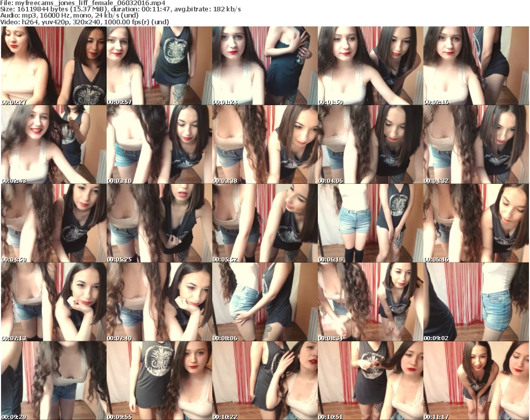Choose the frame at 00:10:51

point(370,381)
